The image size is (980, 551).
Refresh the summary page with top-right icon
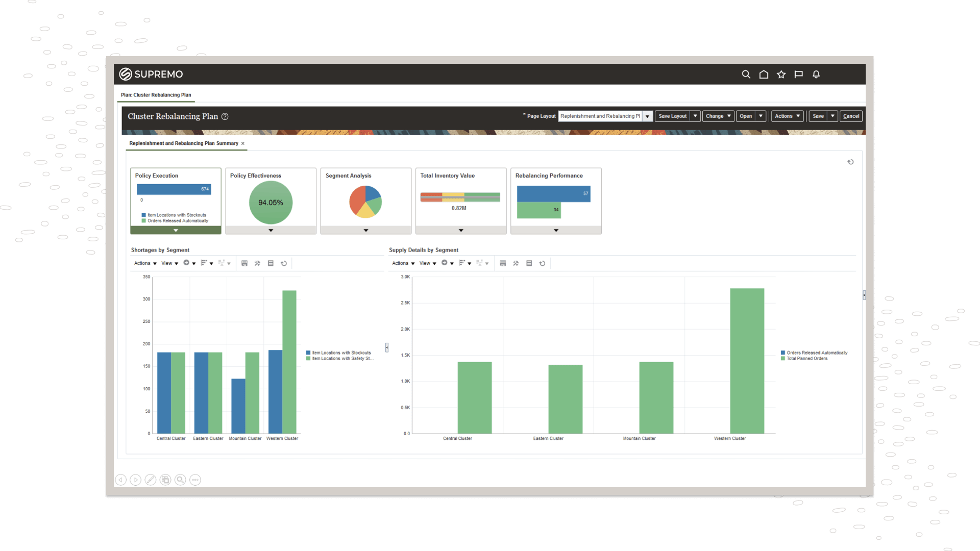point(850,162)
